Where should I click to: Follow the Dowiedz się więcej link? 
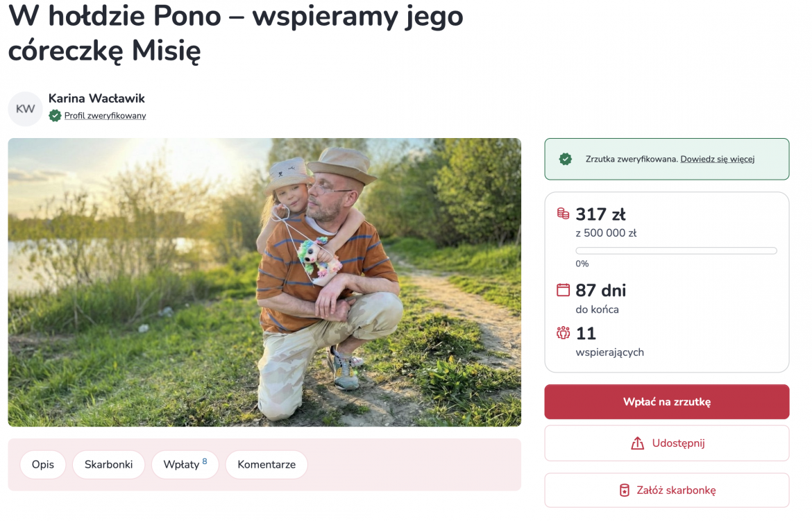[x=717, y=159]
